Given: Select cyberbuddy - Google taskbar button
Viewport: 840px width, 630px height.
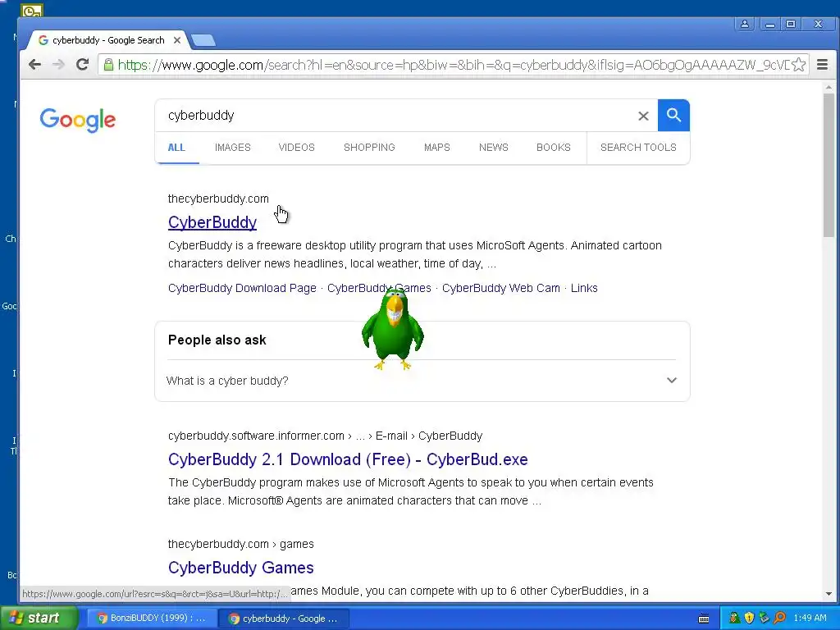Looking at the screenshot, I should (x=284, y=619).
